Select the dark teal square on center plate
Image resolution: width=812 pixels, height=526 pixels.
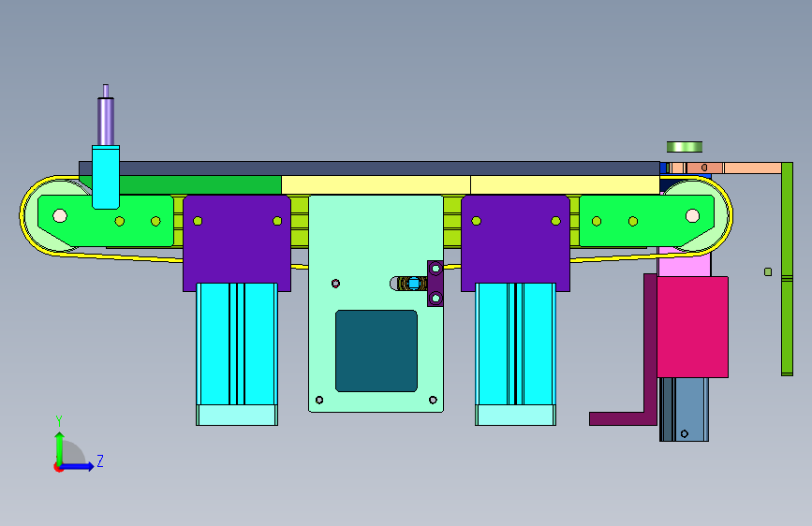[x=376, y=351]
